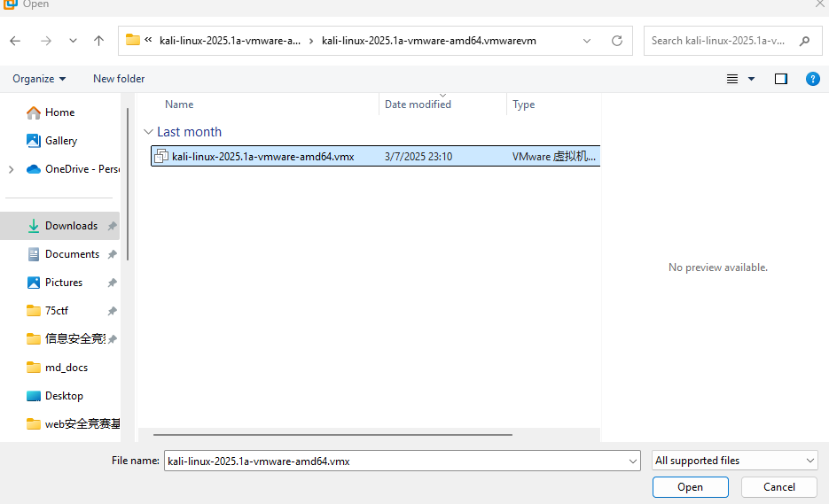Close the Open dialog window
The height and width of the screenshot is (504, 829).
pyautogui.click(x=819, y=4)
